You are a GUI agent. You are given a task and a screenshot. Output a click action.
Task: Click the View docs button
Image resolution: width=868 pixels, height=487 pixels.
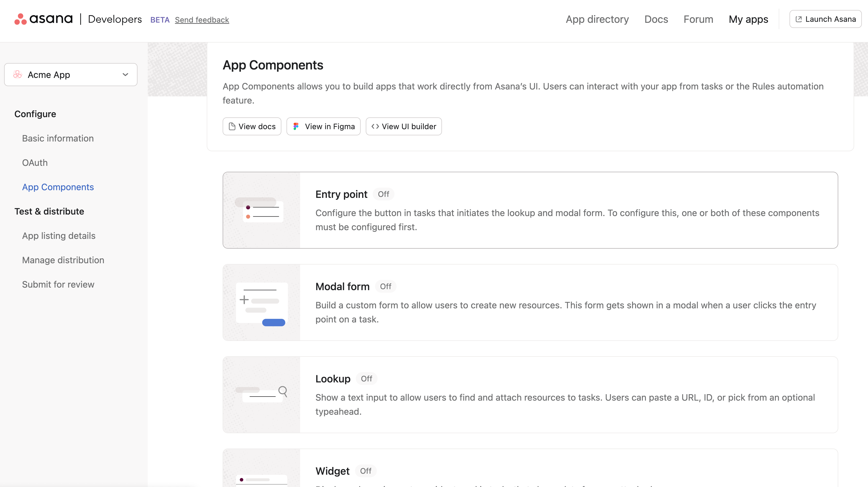point(252,126)
